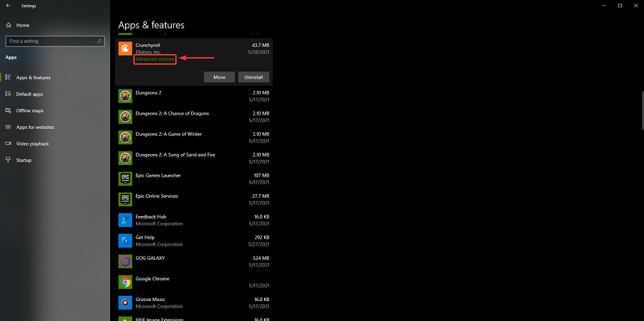Click the Find a setting search box
644x321 pixels.
(50, 41)
